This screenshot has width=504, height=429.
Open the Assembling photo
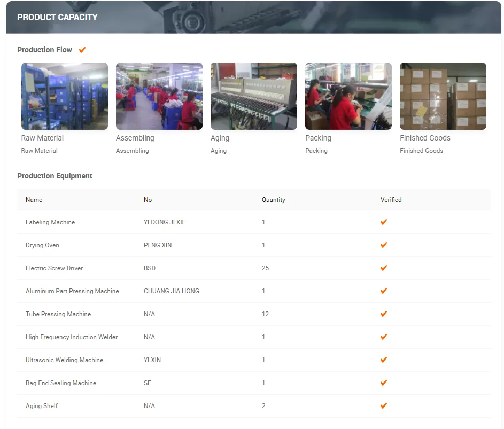tap(159, 96)
